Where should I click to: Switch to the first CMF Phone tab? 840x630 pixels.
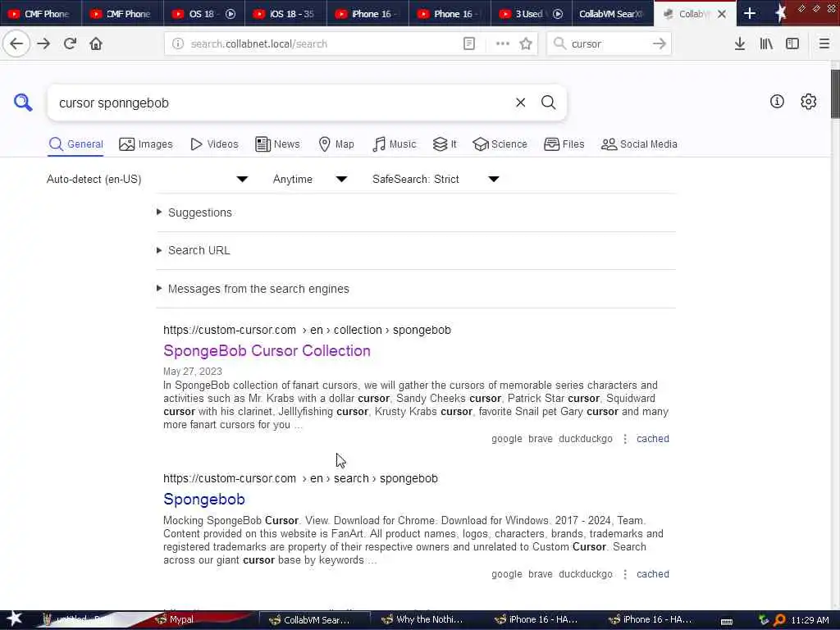point(41,13)
